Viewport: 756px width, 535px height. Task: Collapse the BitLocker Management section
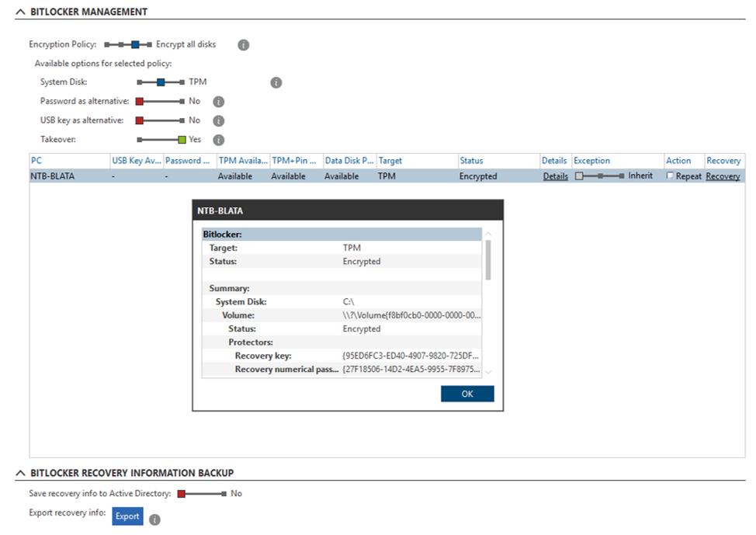20,12
